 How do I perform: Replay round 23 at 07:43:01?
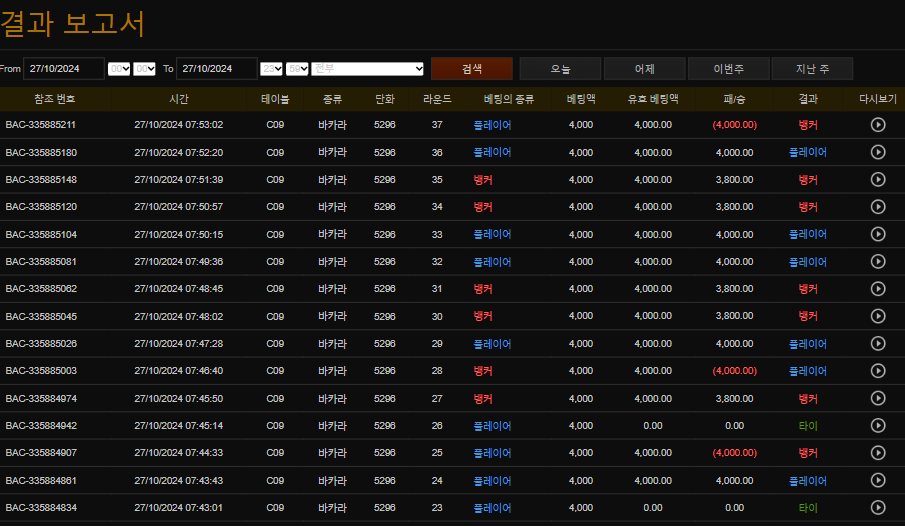(878, 507)
